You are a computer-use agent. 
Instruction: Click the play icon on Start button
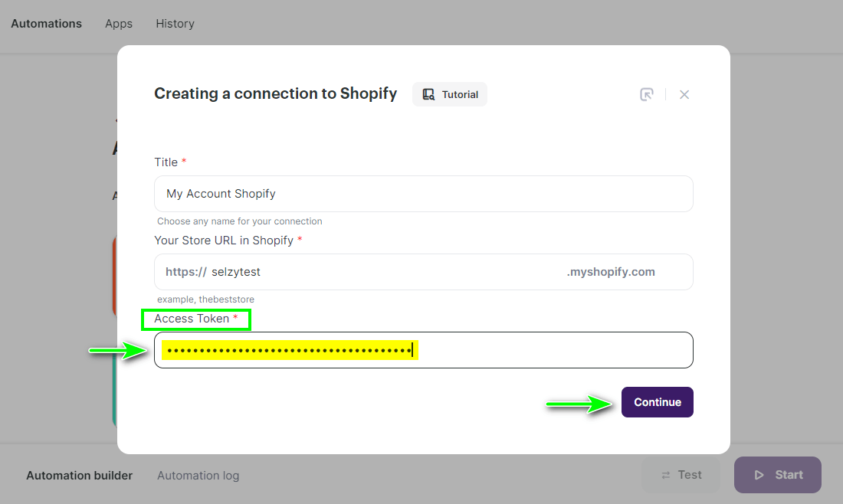759,475
